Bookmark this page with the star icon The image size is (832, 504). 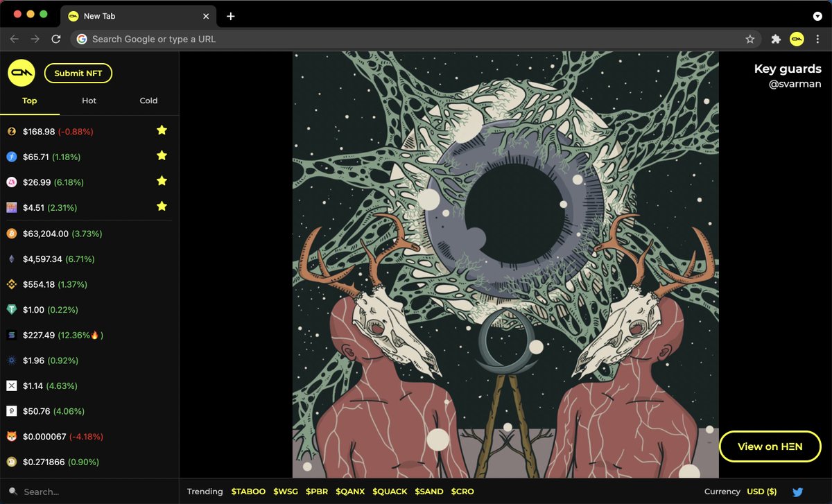click(x=749, y=40)
